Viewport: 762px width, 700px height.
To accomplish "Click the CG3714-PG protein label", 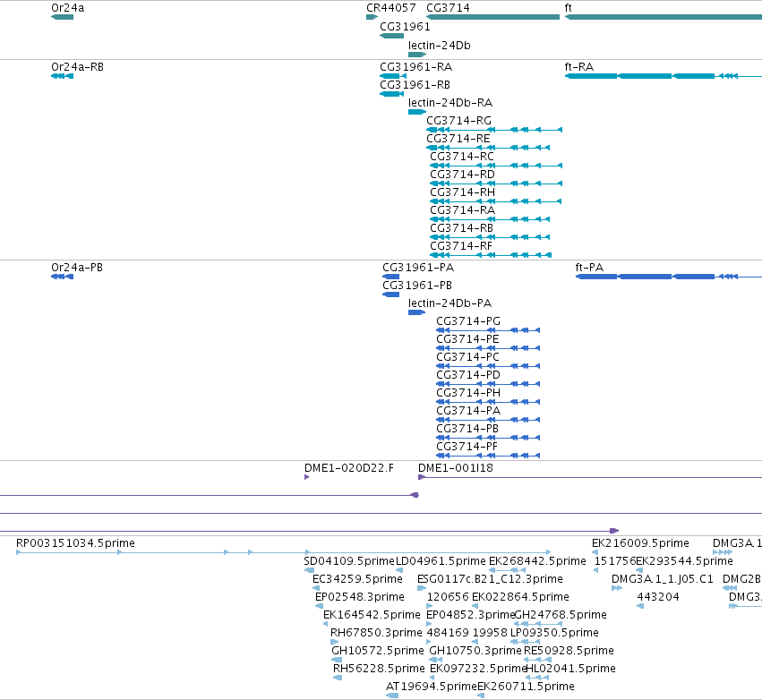I will [468, 321].
